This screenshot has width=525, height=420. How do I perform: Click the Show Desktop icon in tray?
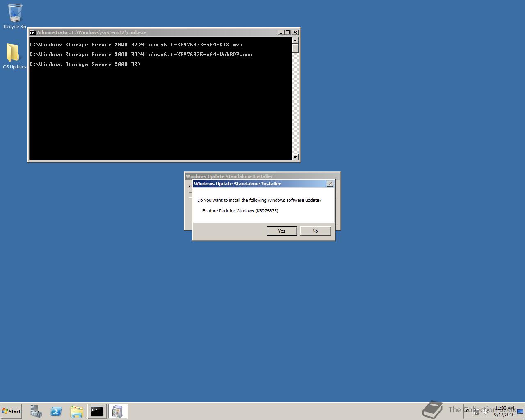coord(520,411)
